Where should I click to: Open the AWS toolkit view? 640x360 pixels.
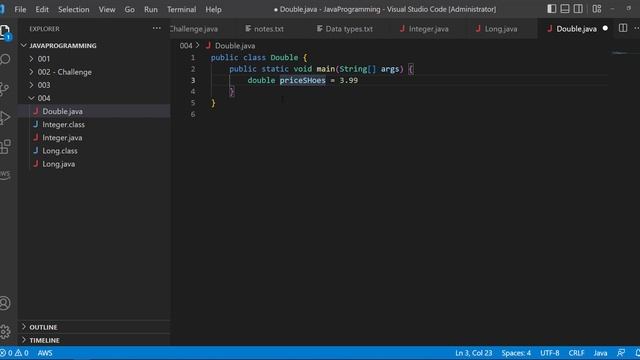(5, 175)
